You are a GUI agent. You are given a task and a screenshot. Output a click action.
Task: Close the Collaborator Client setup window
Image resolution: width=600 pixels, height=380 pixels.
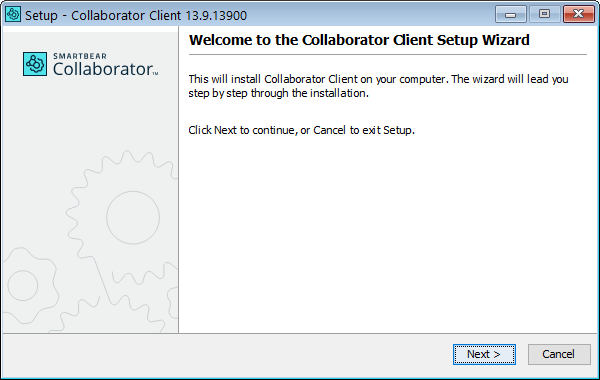[x=578, y=15]
